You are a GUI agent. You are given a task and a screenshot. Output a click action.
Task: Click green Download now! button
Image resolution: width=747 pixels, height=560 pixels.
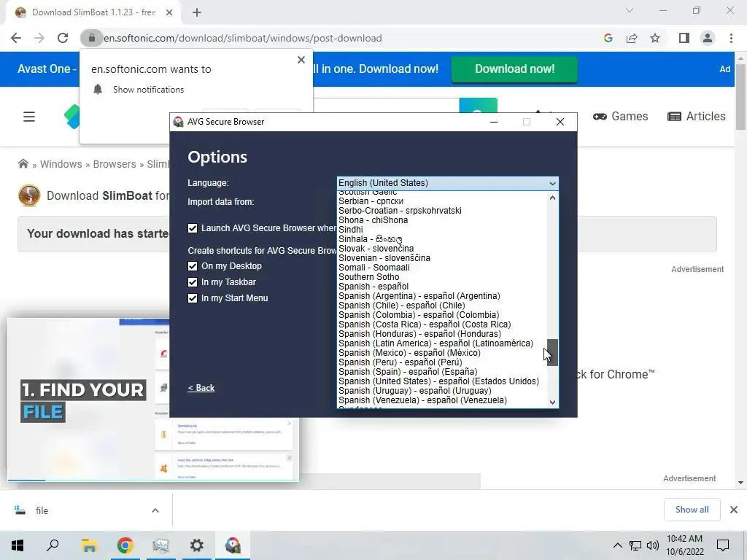[x=514, y=69]
